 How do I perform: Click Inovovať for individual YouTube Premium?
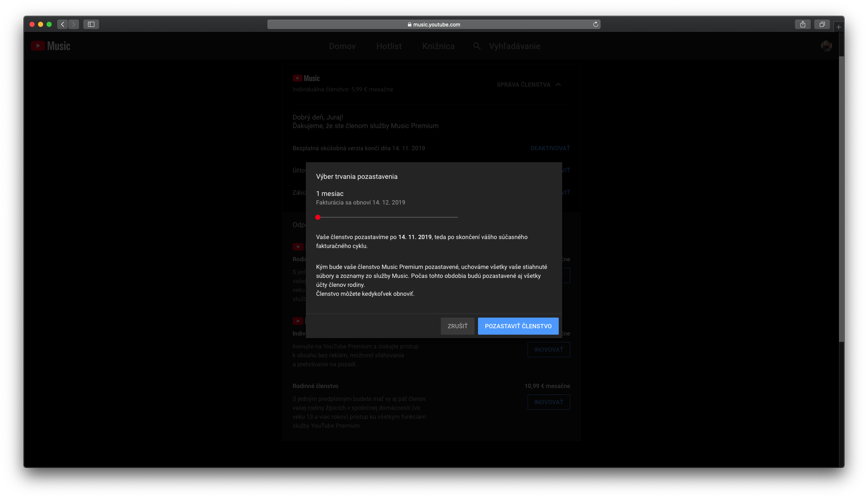pyautogui.click(x=549, y=350)
